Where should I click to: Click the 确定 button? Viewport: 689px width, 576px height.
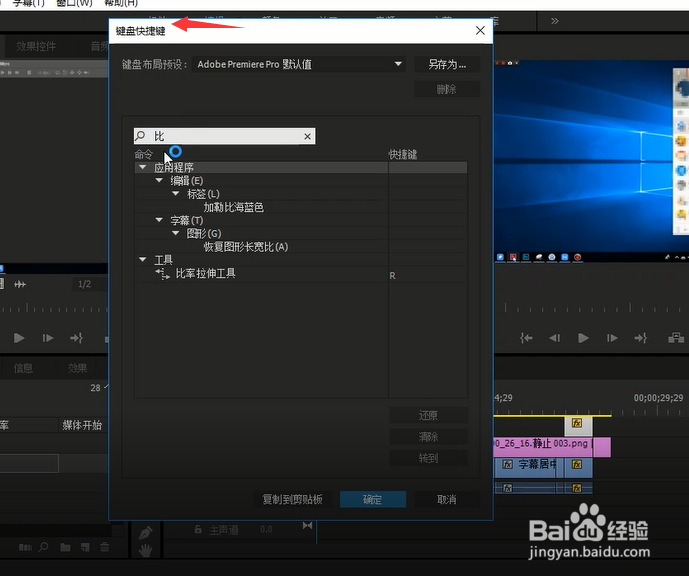click(x=373, y=500)
